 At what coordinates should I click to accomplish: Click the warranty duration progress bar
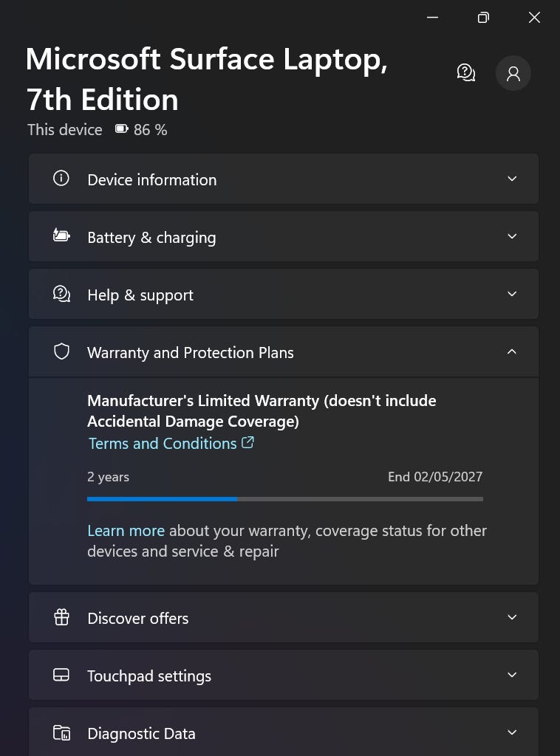[x=284, y=499]
